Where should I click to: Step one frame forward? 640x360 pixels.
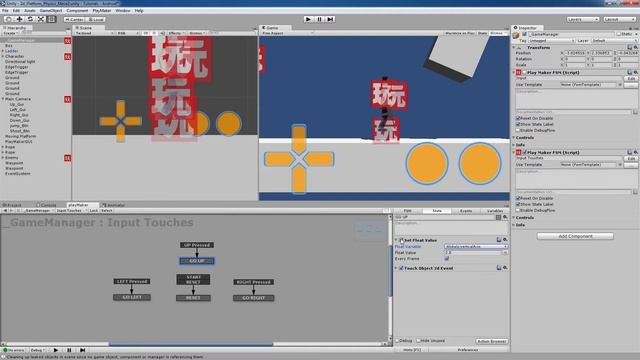330,19
